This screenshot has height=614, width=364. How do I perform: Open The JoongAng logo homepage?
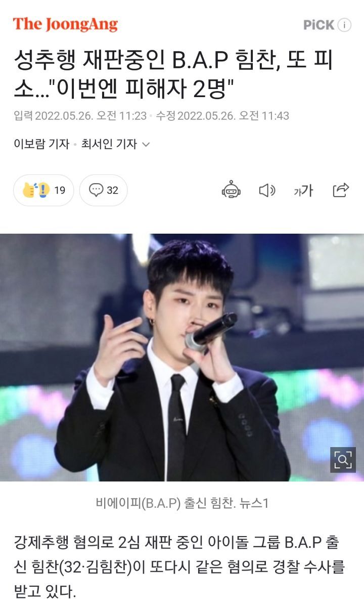[65, 24]
